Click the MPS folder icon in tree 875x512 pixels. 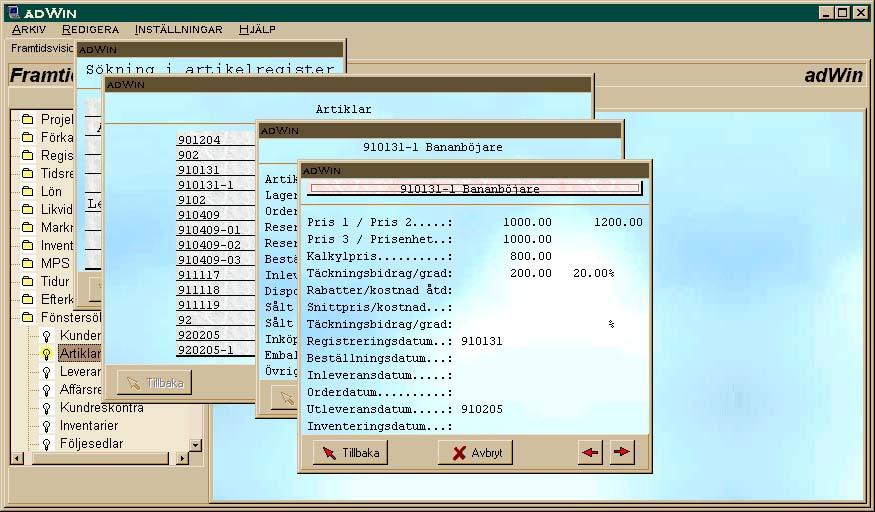click(27, 263)
